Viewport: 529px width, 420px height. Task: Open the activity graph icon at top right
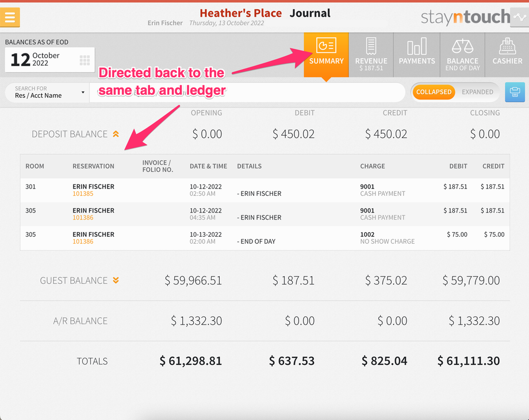pyautogui.click(x=520, y=17)
